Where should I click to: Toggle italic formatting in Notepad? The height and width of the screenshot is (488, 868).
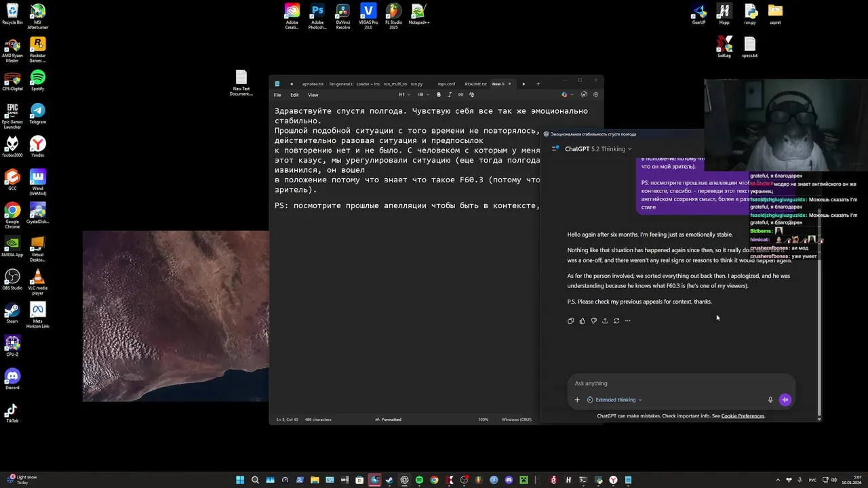tap(450, 95)
